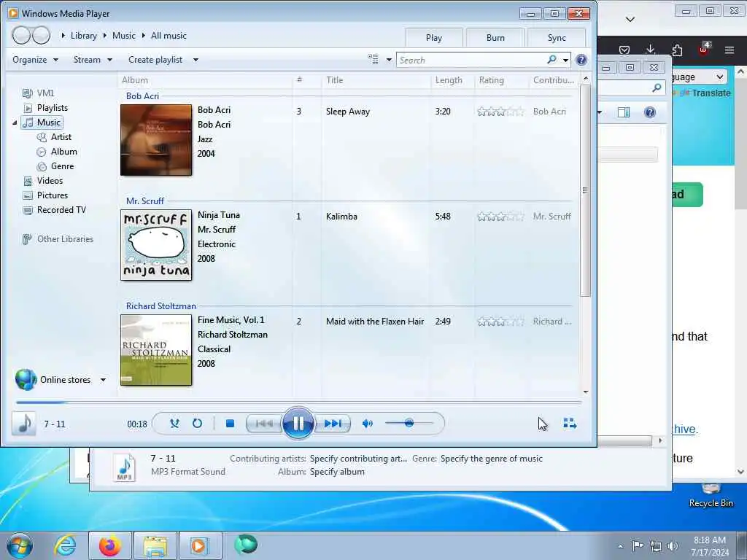Open Playlists in navigation pane
The image size is (747, 560).
[x=46, y=108]
